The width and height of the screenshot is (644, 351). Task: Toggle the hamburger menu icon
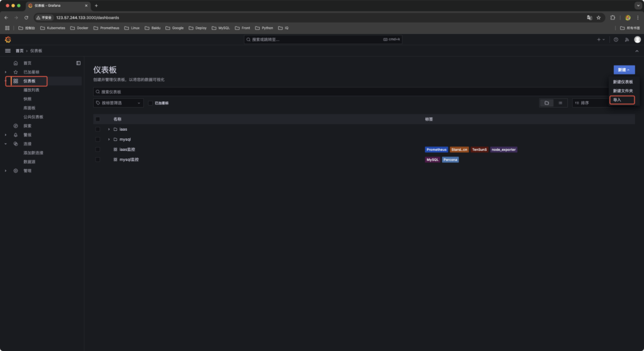8,50
